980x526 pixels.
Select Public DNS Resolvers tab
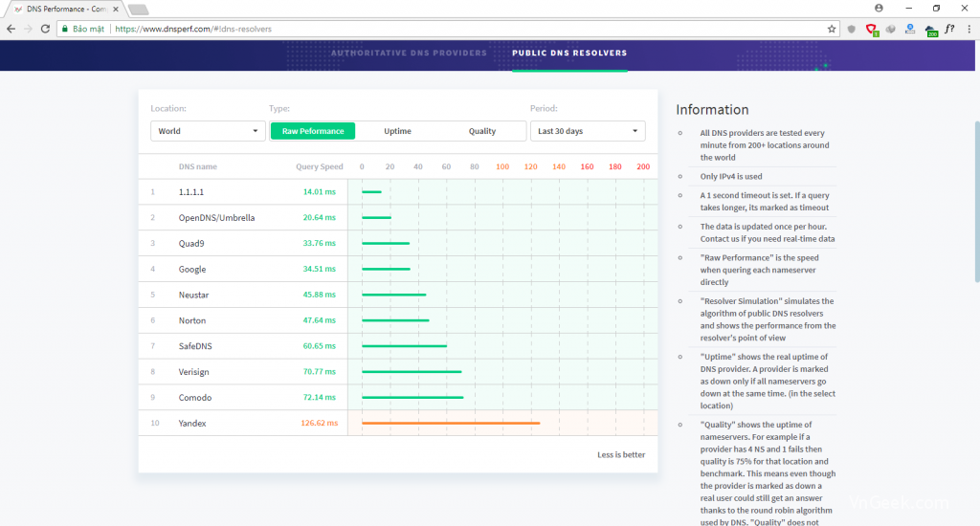pyautogui.click(x=569, y=54)
